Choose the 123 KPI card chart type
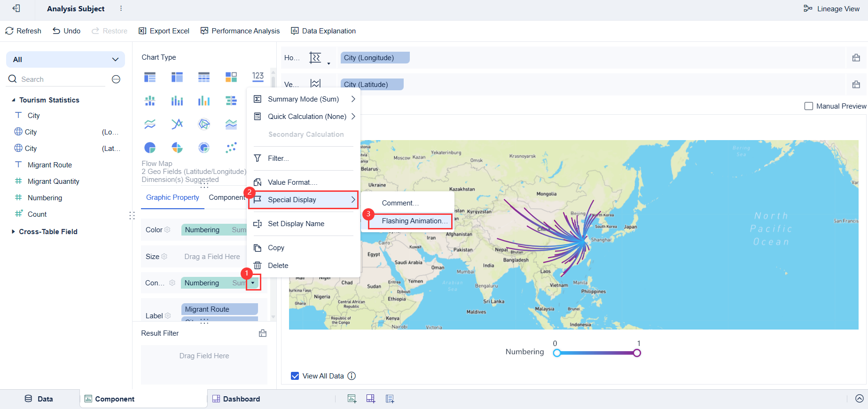The image size is (868, 409). pos(258,77)
